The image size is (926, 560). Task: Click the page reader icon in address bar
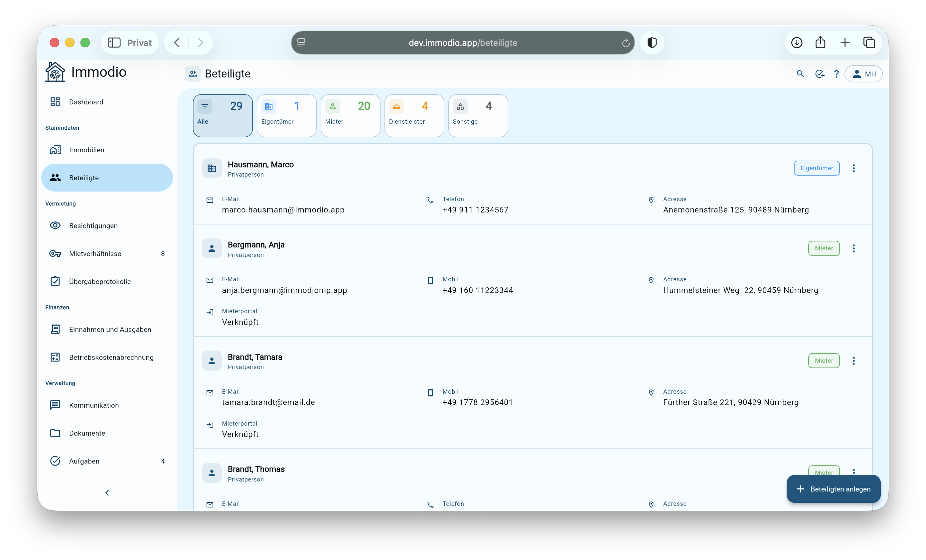tap(301, 43)
